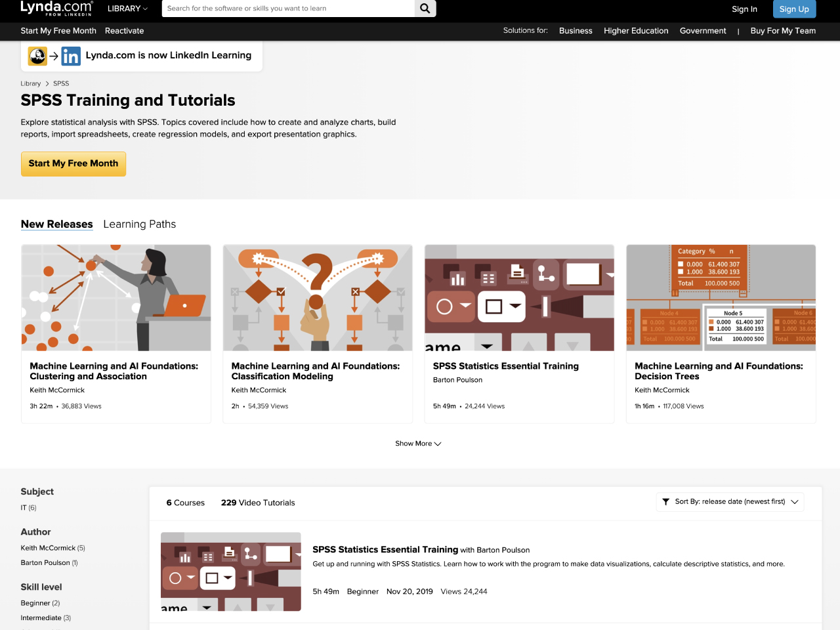Click 'Nov 20, 2019' release date text
840x630 pixels.
pyautogui.click(x=409, y=592)
